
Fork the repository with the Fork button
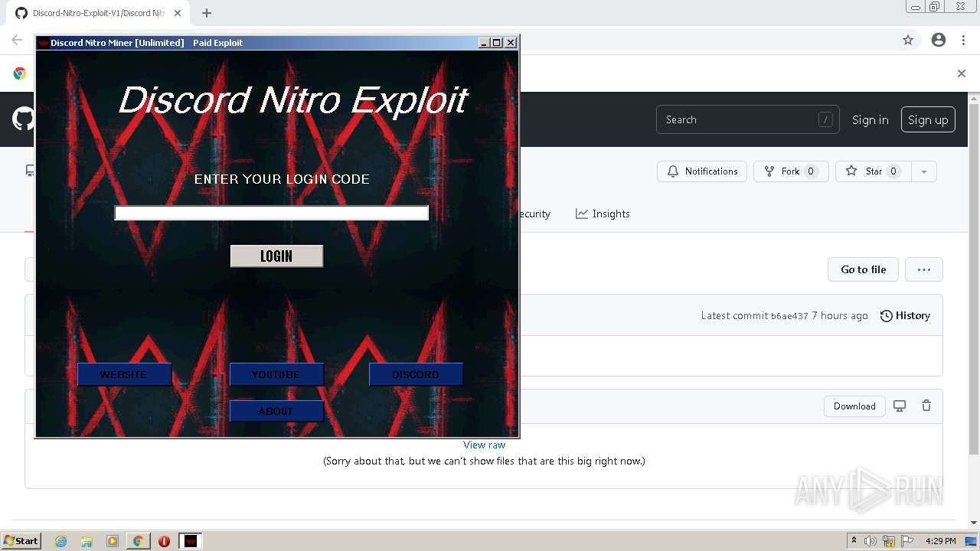(x=791, y=171)
